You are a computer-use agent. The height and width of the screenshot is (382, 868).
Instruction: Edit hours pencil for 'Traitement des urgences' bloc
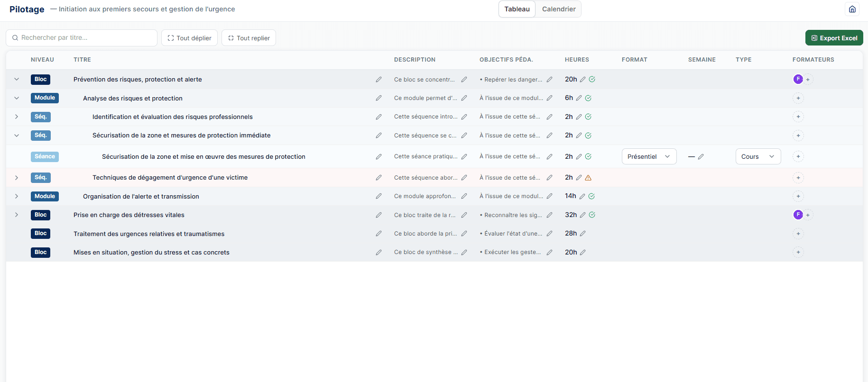(582, 234)
